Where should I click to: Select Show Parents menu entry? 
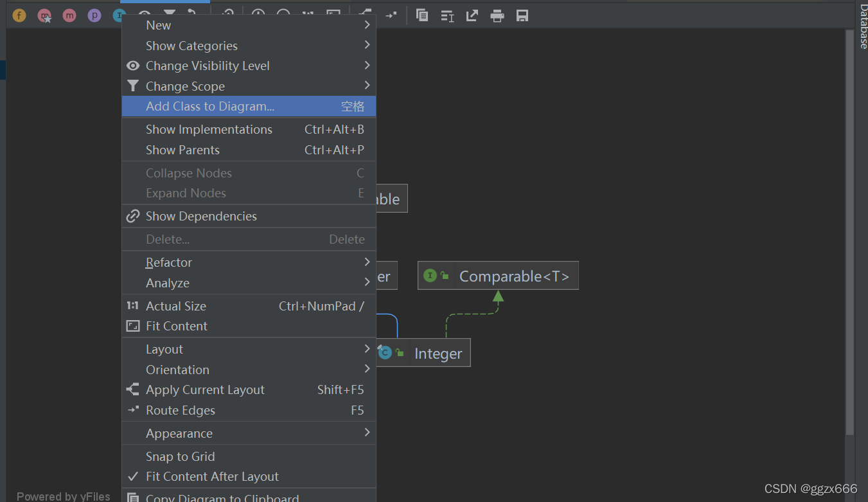pos(249,150)
